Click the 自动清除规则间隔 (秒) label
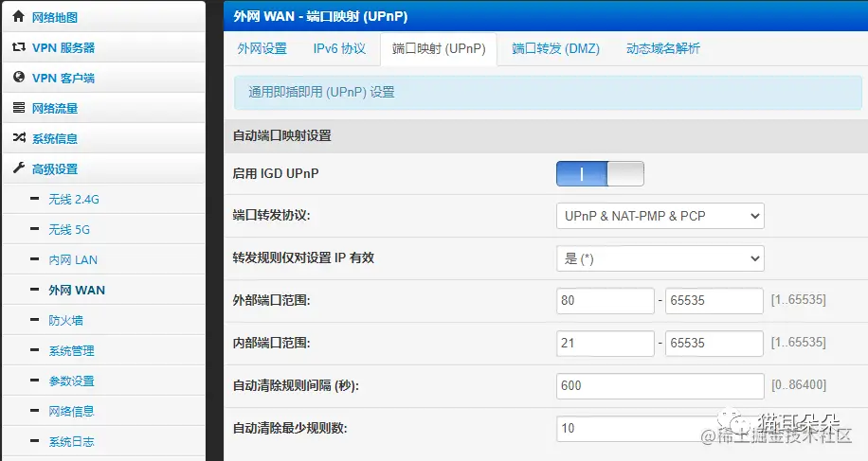The image size is (868, 461). click(296, 386)
